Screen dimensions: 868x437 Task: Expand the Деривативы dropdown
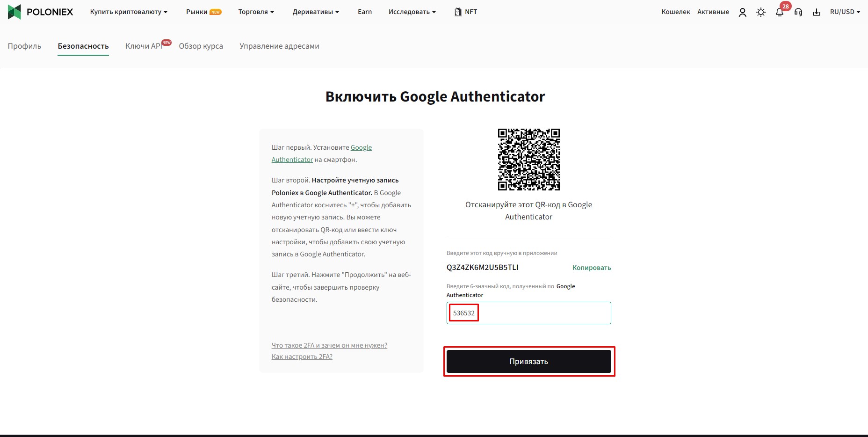pos(316,12)
